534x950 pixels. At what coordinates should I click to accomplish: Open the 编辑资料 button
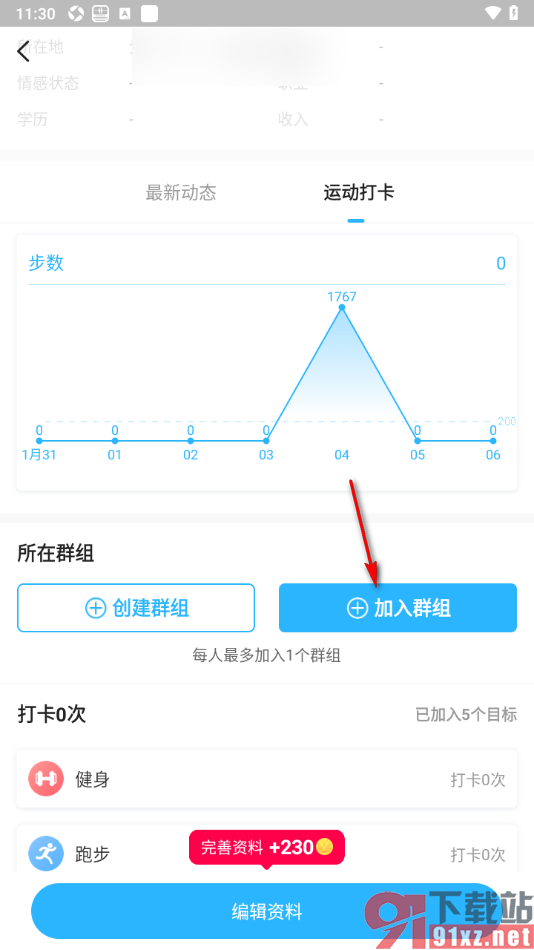[267, 911]
